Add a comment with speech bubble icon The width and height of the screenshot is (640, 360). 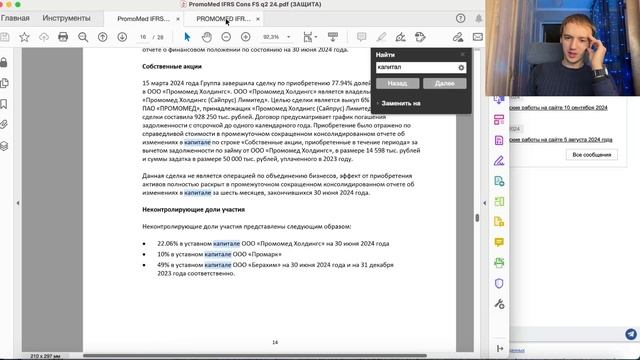point(361,37)
